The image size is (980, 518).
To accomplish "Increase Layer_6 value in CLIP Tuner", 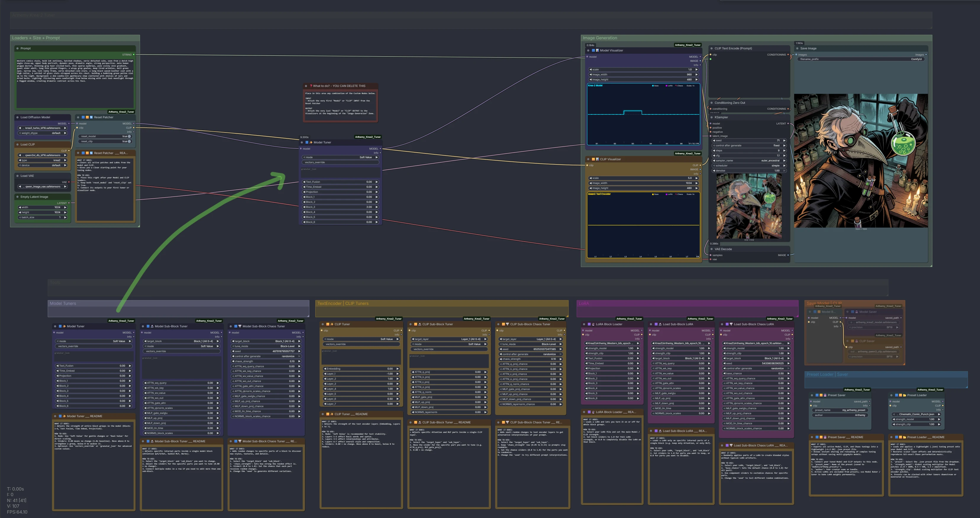I will [x=398, y=399].
